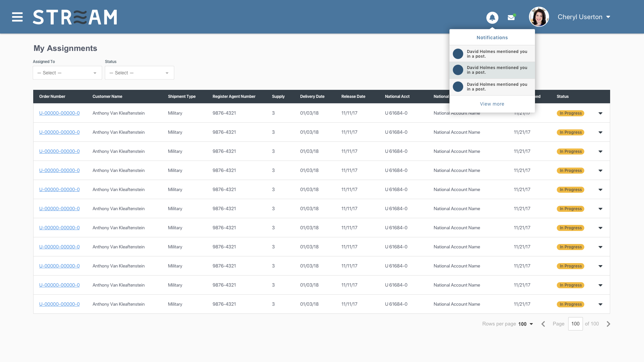Image resolution: width=644 pixels, height=362 pixels.
Task: Go to the previous page arrow
Action: pyautogui.click(x=543, y=324)
